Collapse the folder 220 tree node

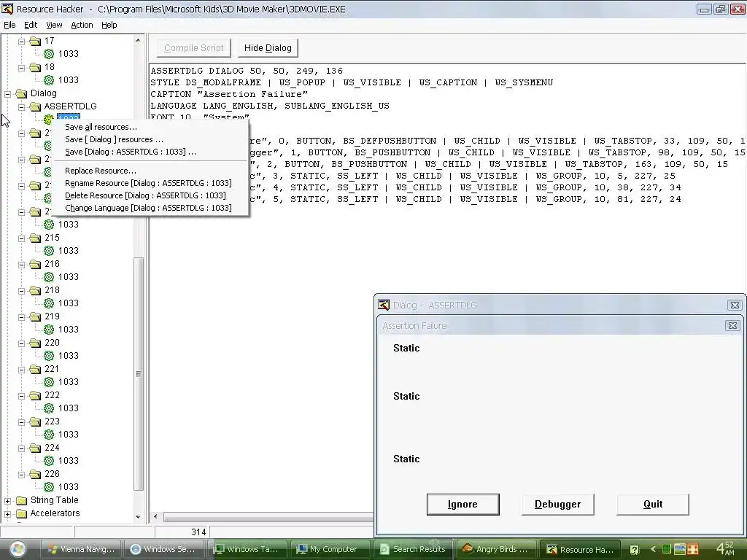pos(21,343)
